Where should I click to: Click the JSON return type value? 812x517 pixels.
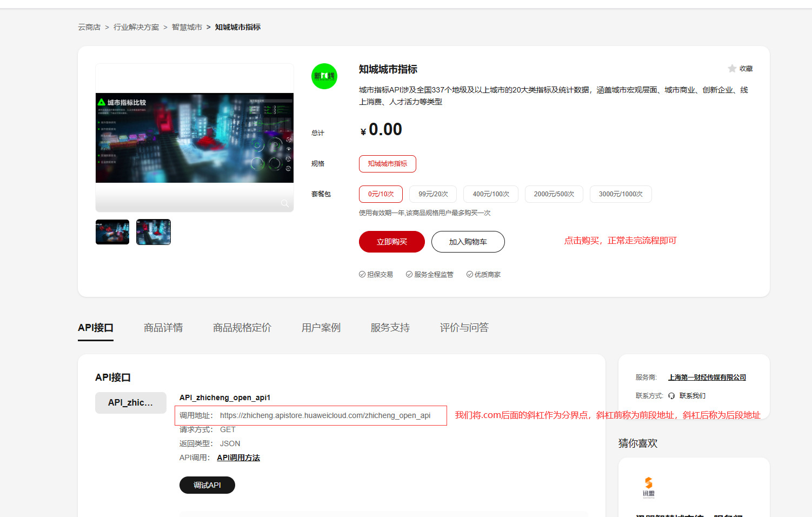(x=230, y=443)
